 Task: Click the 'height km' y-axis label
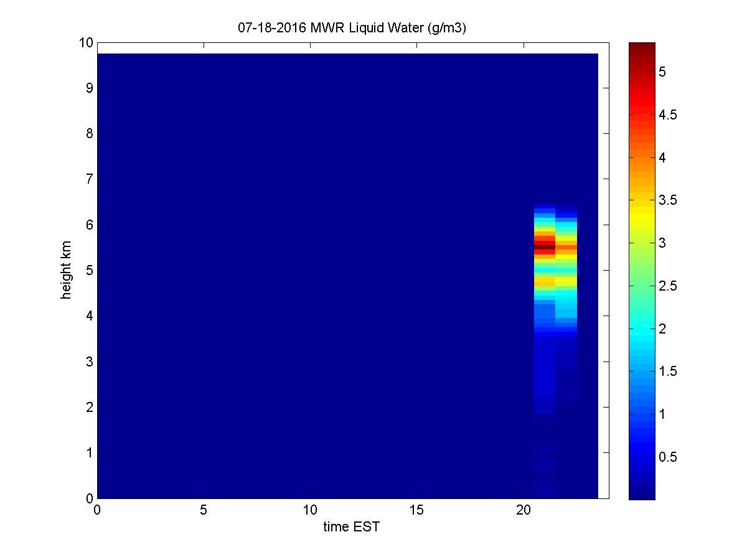click(x=66, y=270)
